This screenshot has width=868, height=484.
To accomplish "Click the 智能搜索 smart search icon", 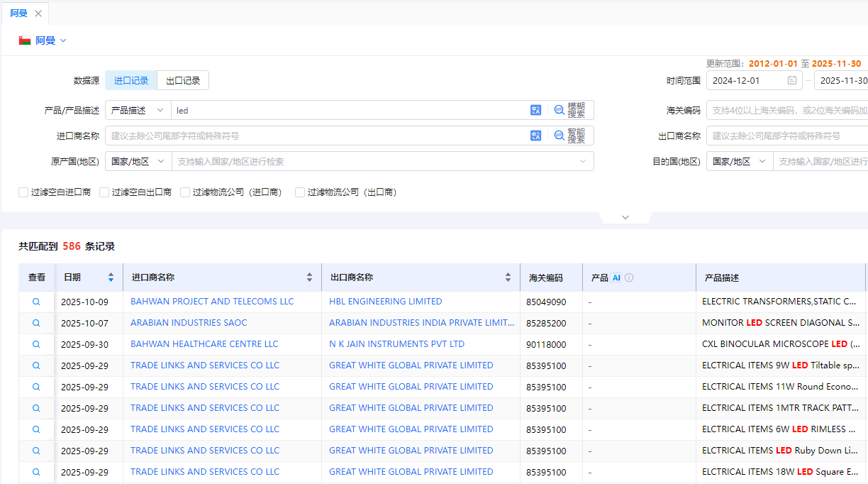I will [x=560, y=135].
